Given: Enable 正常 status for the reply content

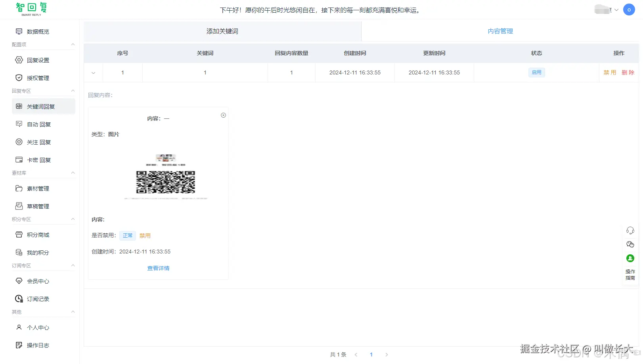Looking at the screenshot, I should click(x=127, y=235).
